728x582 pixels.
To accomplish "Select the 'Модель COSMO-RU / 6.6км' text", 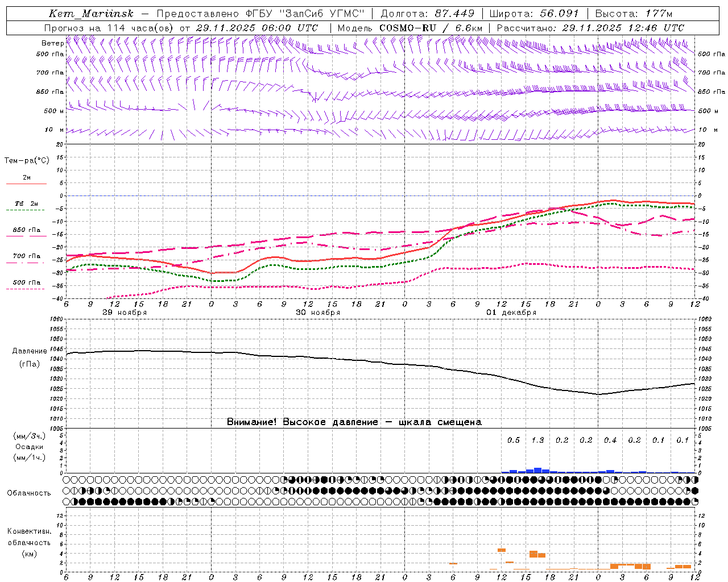I will coord(409,28).
